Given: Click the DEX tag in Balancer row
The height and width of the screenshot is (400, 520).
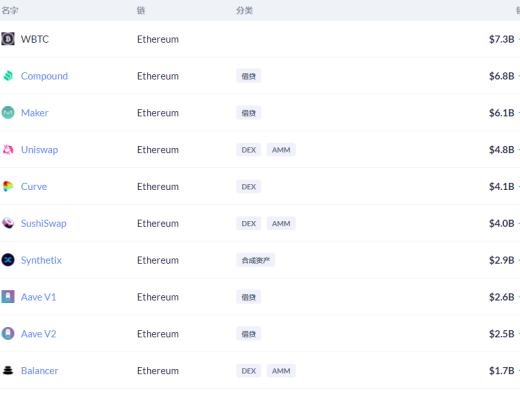Looking at the screenshot, I should click(249, 371).
